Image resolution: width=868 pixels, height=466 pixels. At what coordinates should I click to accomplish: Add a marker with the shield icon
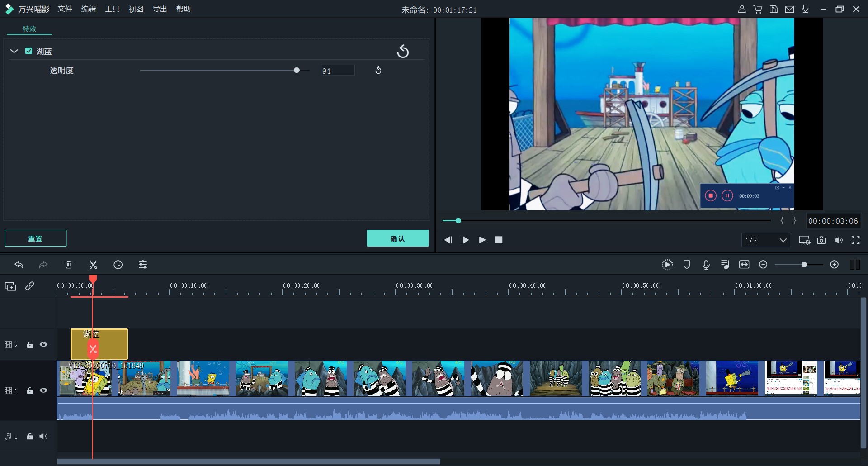click(686, 265)
